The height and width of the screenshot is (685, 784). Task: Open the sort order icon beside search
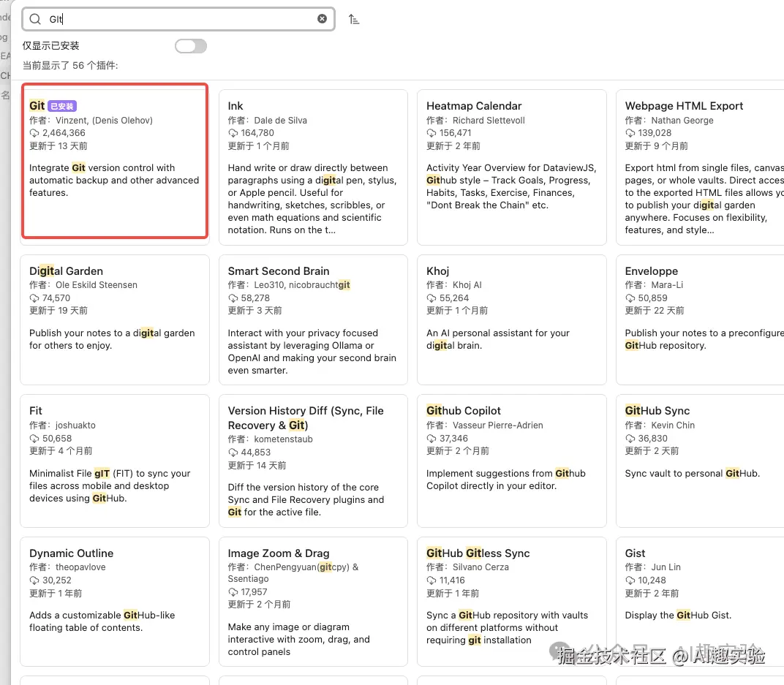(x=354, y=19)
